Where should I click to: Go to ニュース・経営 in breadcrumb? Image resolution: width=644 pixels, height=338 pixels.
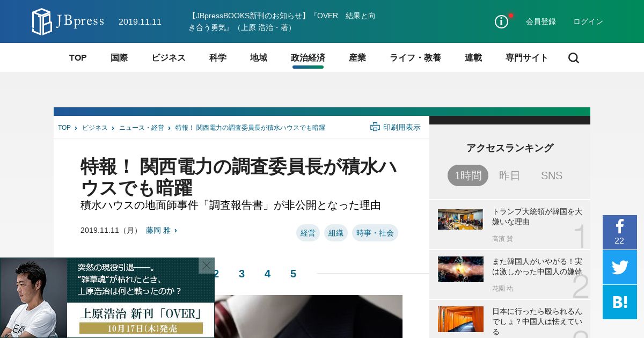pyautogui.click(x=142, y=128)
